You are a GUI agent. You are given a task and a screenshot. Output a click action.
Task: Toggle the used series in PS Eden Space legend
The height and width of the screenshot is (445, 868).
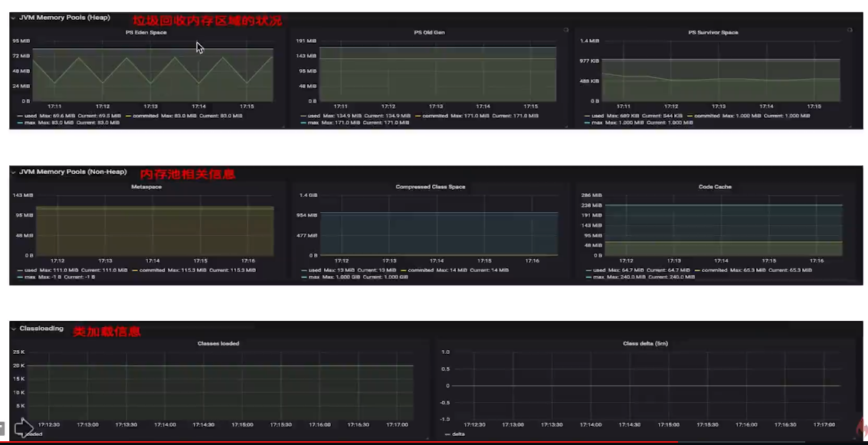point(31,116)
